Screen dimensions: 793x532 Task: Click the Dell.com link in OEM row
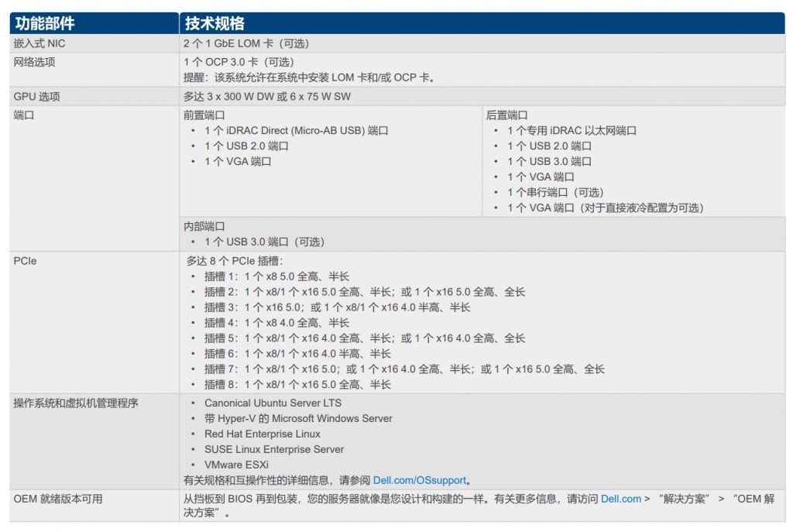tap(621, 499)
